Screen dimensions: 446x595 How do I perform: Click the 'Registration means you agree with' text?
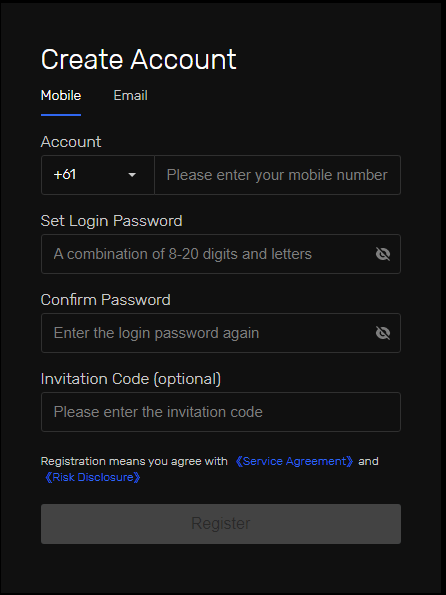134,461
